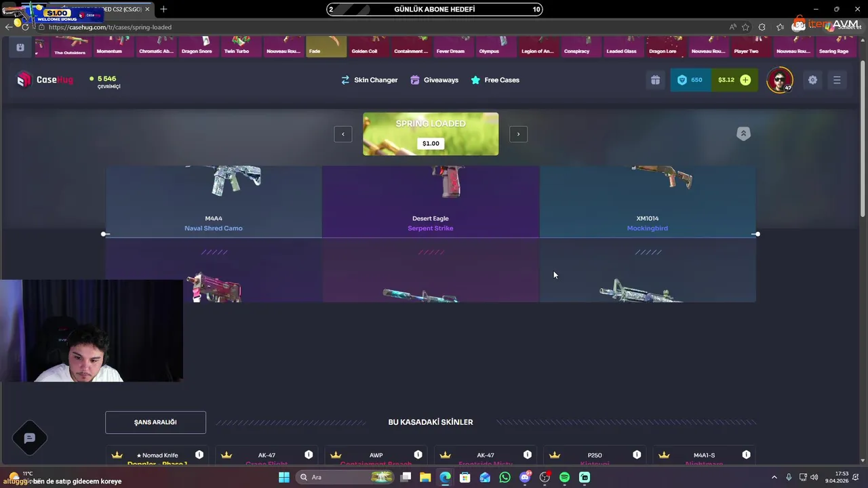This screenshot has width=868, height=488.
Task: Open Free Cases section
Action: pyautogui.click(x=495, y=80)
